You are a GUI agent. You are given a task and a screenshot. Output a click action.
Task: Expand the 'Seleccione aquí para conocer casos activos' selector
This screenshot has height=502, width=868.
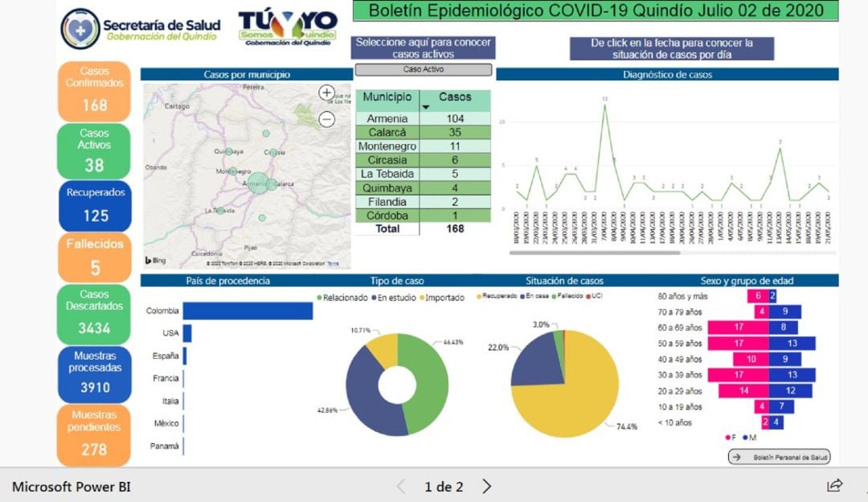[x=421, y=47]
